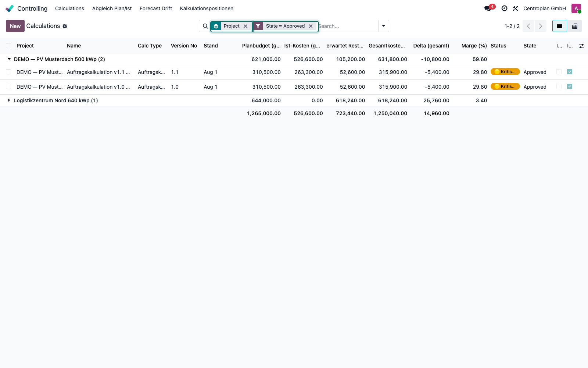Open Kalkulationspositionen menu
This screenshot has height=368, width=588.
click(x=207, y=8)
